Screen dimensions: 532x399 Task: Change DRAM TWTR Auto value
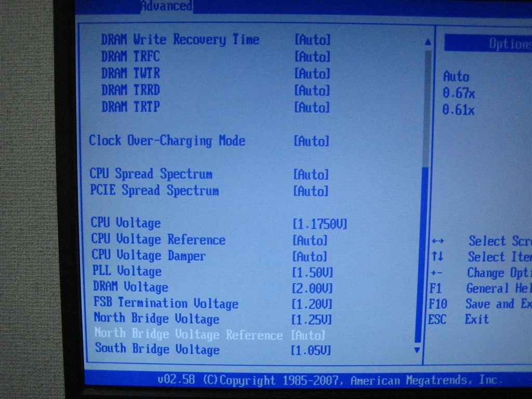tap(312, 74)
